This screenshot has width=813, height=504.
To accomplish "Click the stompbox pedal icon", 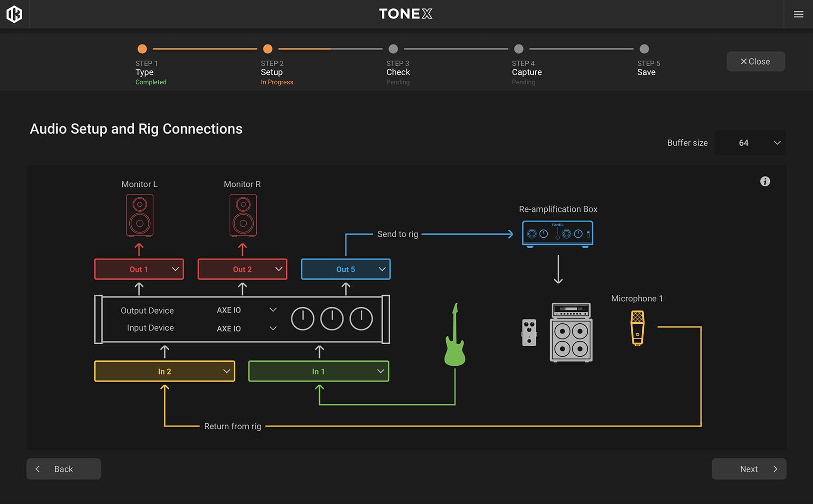I will pyautogui.click(x=529, y=332).
